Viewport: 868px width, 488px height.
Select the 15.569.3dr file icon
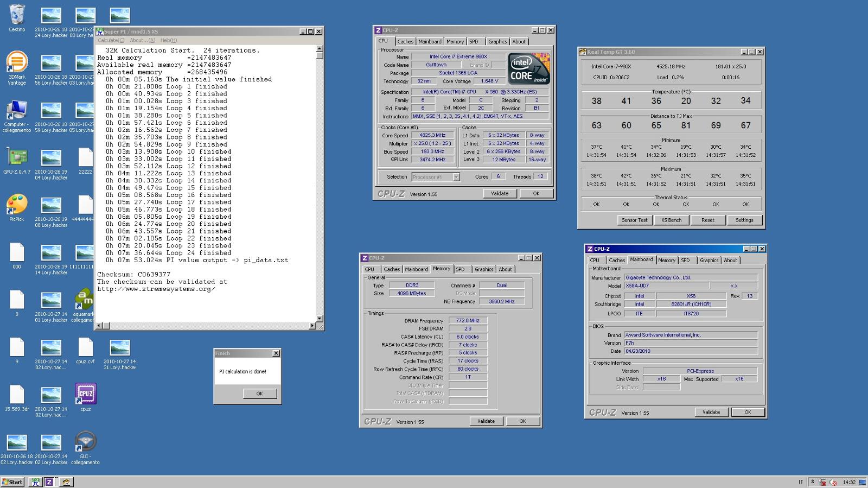tap(17, 398)
